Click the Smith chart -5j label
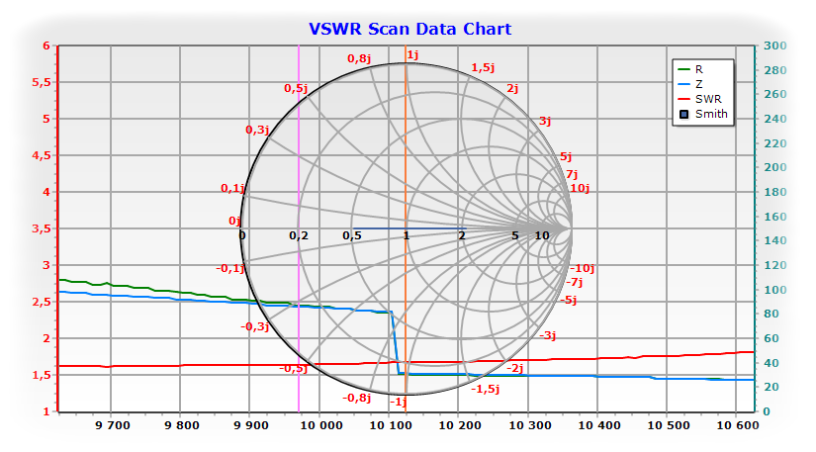 click(x=568, y=300)
